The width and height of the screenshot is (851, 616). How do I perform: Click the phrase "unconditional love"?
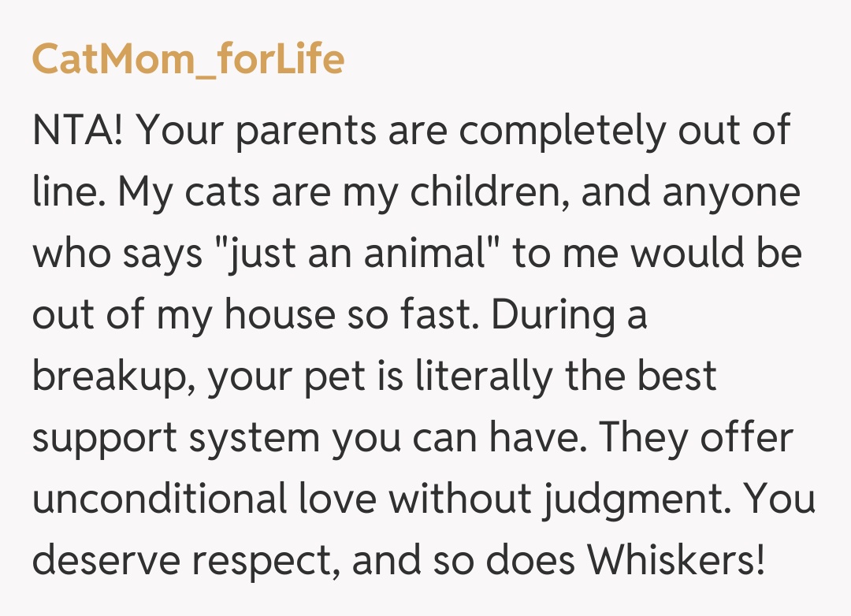tap(206, 499)
